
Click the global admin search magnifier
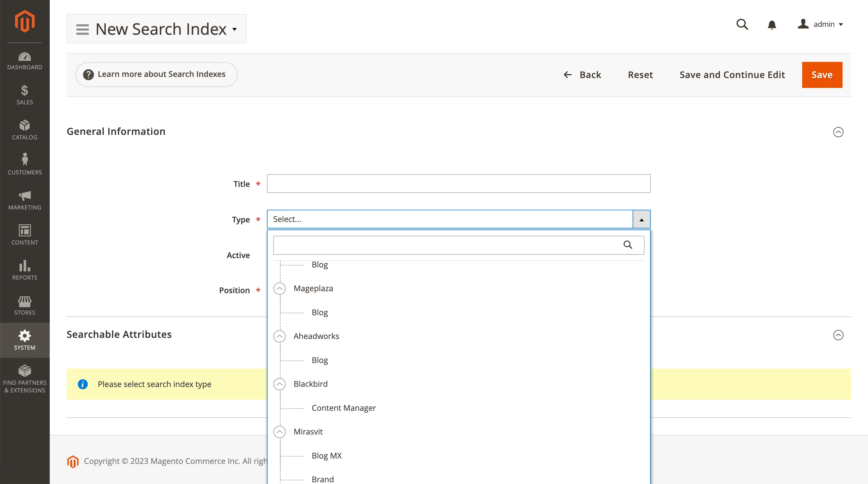[742, 25]
